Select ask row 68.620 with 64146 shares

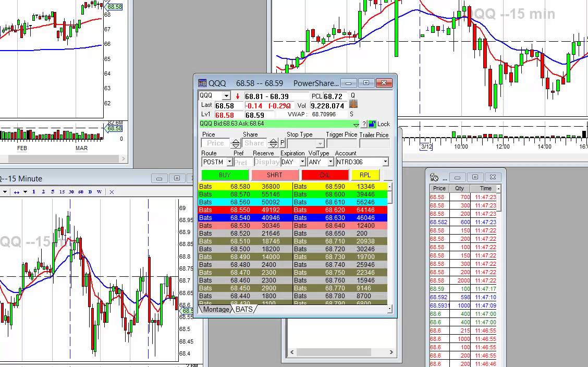click(x=340, y=210)
